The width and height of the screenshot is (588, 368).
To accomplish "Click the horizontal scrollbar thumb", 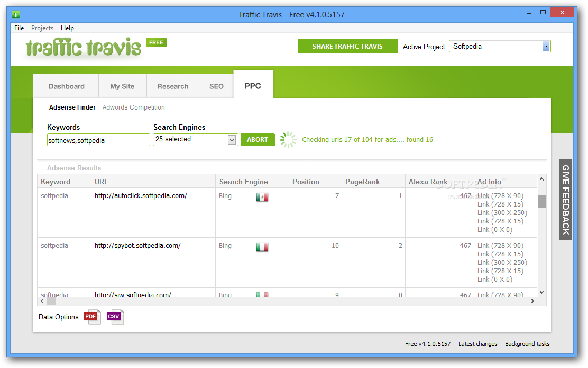I will click(51, 301).
